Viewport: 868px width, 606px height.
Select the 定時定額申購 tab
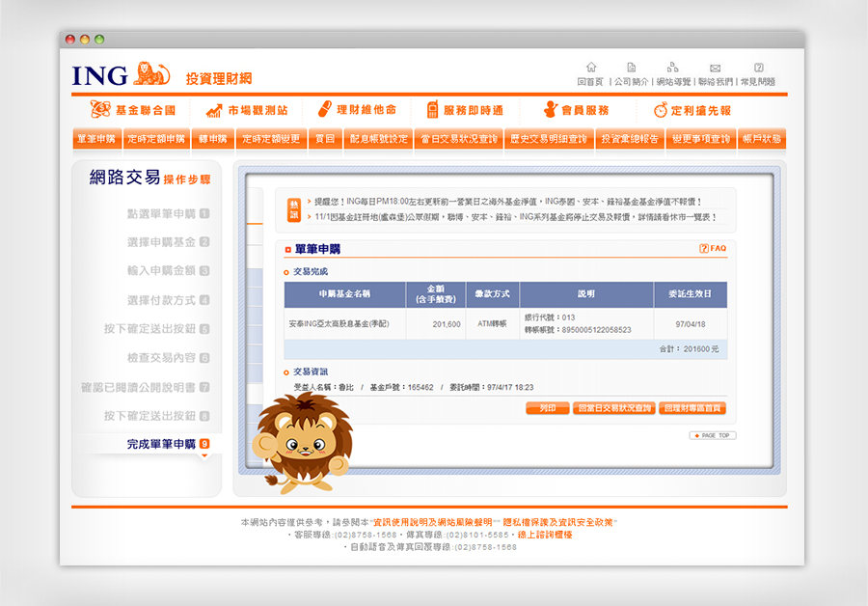[x=156, y=139]
